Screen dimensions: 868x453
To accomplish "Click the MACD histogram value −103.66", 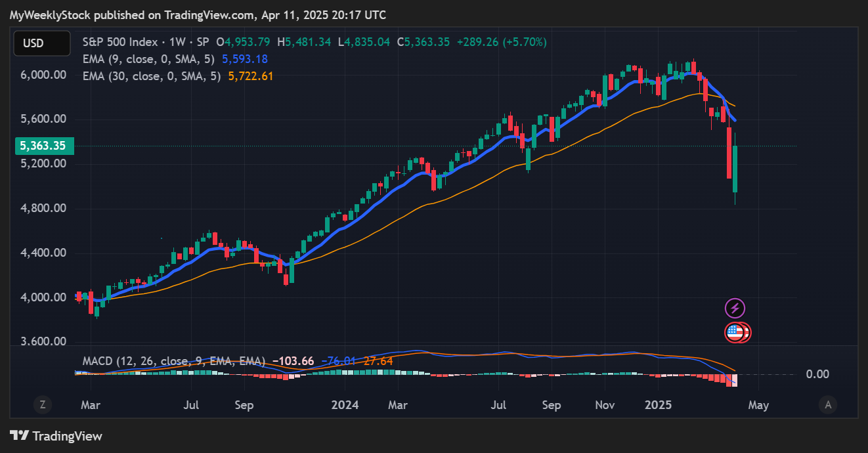I will (293, 361).
